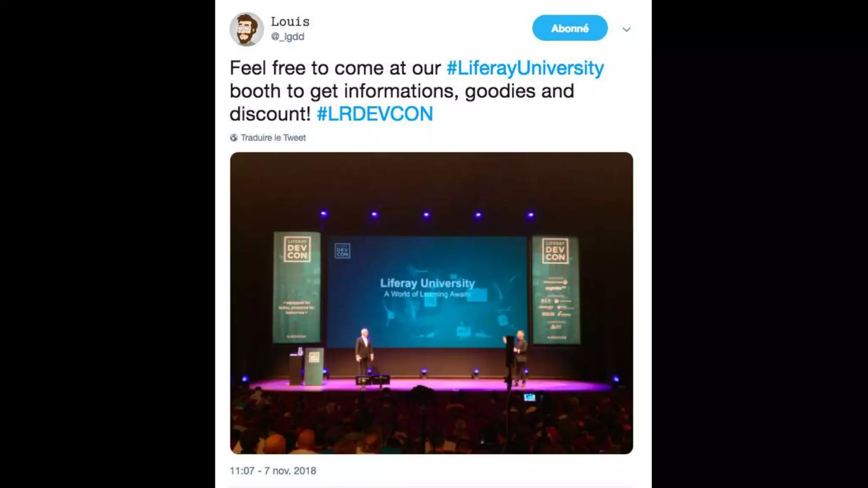Click the tweet body text

coord(417,91)
